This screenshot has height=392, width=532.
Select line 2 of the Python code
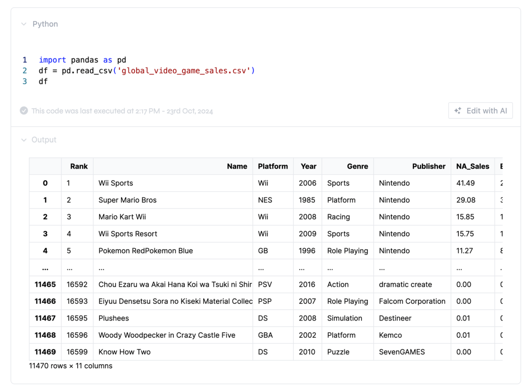(147, 70)
